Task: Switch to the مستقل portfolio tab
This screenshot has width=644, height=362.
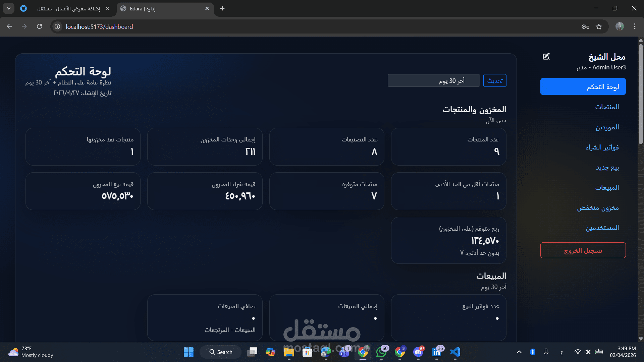Action: (69, 8)
